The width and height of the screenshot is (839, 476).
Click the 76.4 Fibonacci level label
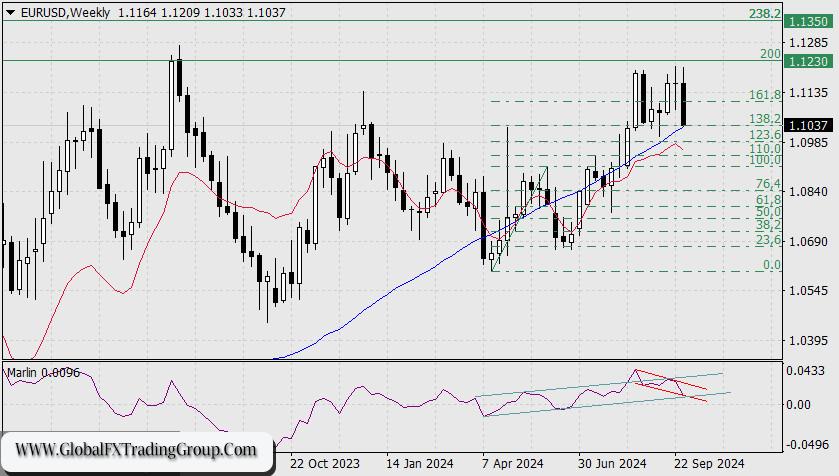pyautogui.click(x=768, y=184)
